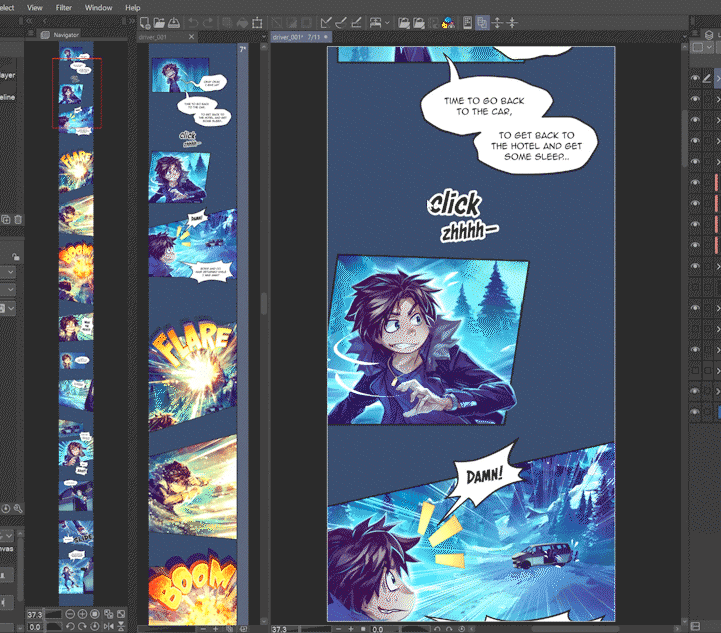Open a file using the folder icon
Viewport: 721px width, 633px height.
pos(159,23)
